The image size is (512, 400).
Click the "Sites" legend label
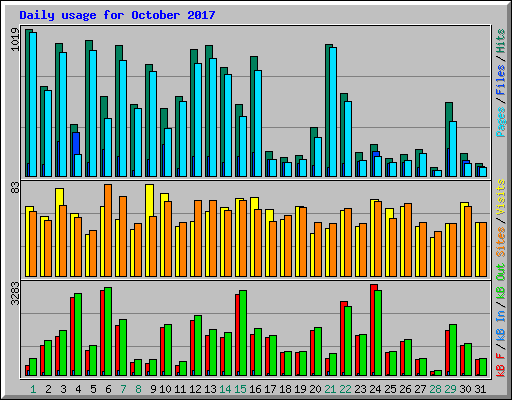click(x=501, y=242)
